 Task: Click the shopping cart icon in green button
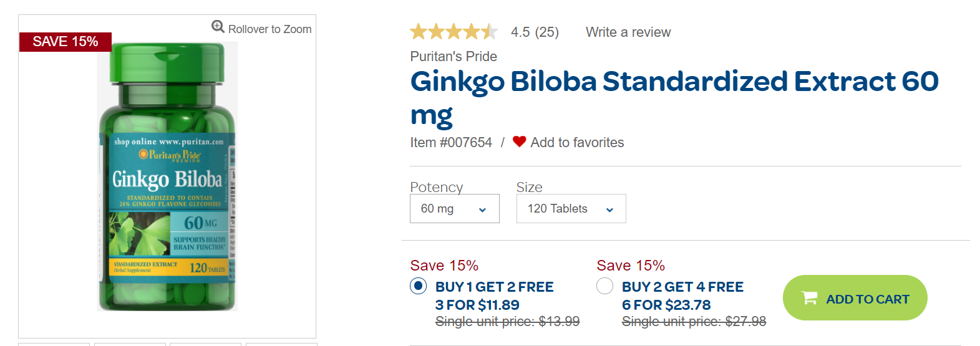pos(809,299)
